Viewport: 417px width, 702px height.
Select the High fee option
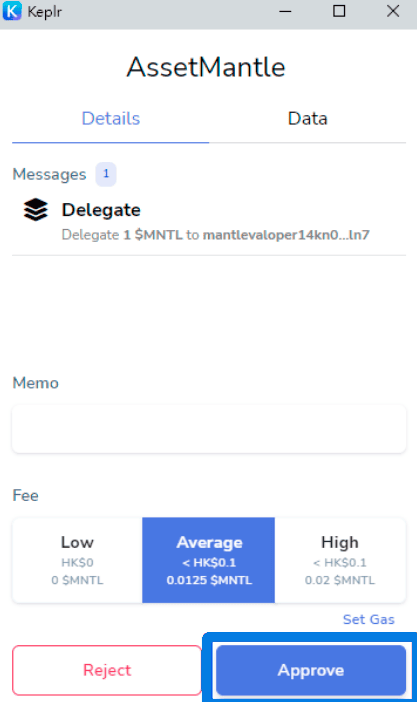point(340,560)
